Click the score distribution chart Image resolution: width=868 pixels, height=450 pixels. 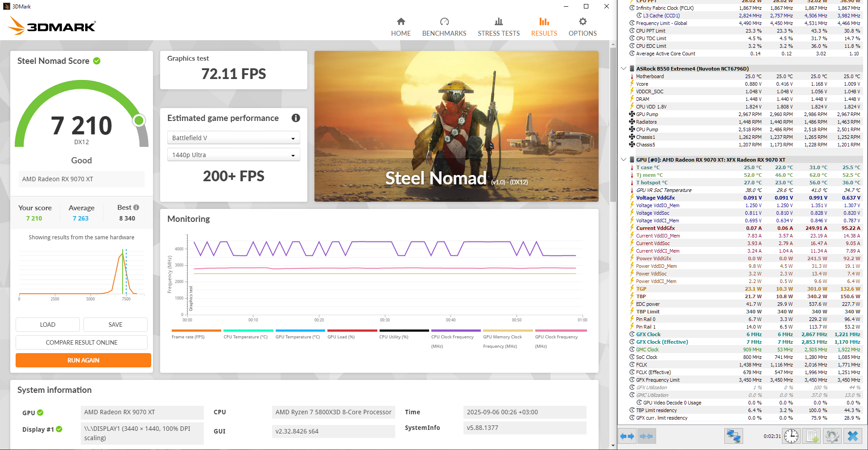(82, 275)
